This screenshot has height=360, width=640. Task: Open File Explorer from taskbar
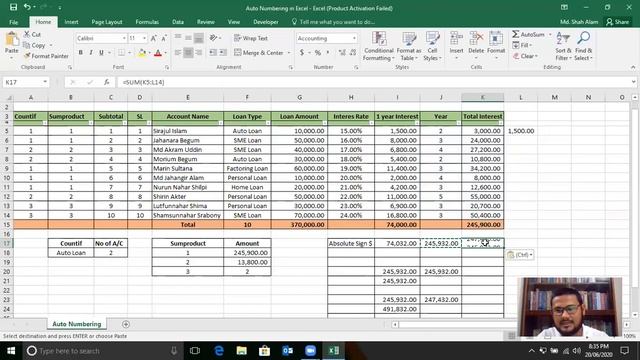pyautogui.click(x=242, y=351)
